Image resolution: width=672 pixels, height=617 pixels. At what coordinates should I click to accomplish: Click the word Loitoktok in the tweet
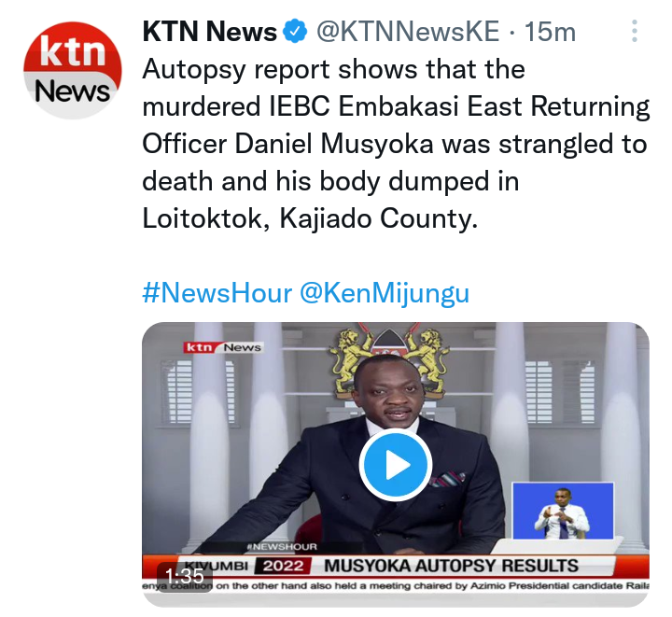tap(206, 218)
